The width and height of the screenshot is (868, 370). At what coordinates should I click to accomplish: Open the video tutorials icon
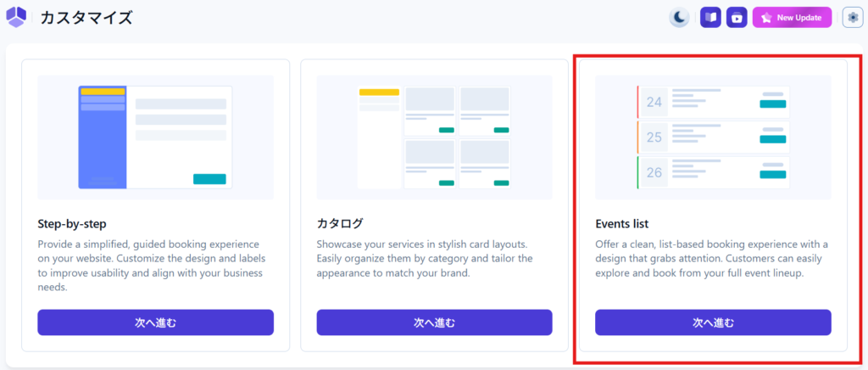[737, 17]
